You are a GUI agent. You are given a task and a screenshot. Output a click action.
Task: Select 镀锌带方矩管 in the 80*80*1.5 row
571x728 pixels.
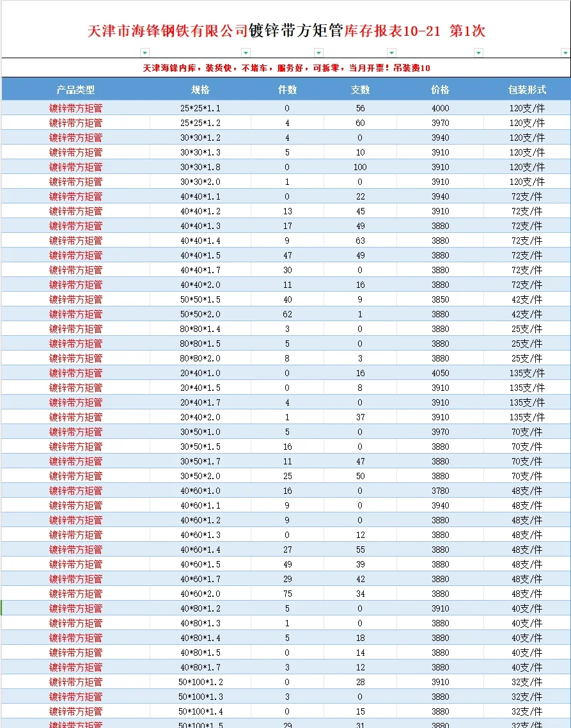[x=75, y=344]
